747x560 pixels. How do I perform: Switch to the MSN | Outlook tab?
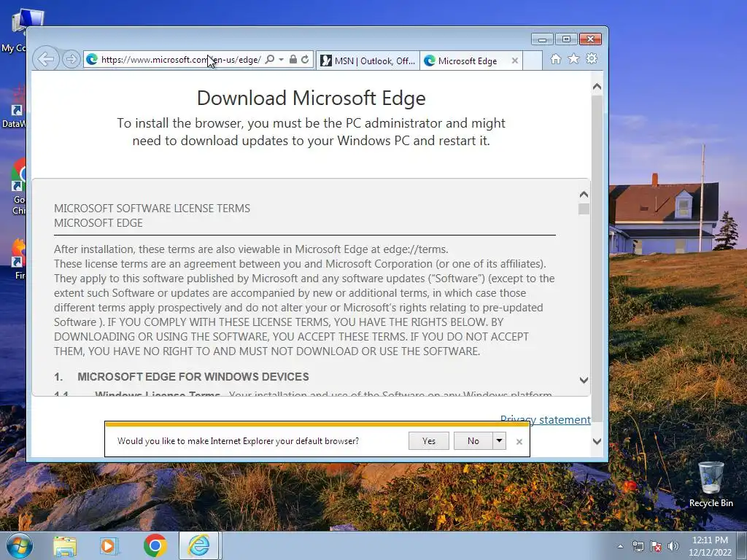368,61
